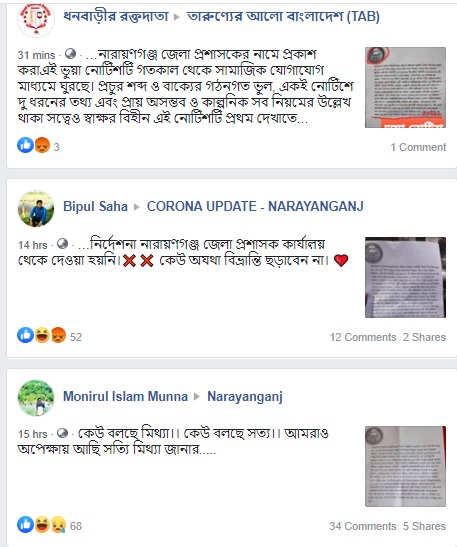Open Bipul Saha's profile picture
457x547 pixels.
(x=36, y=209)
